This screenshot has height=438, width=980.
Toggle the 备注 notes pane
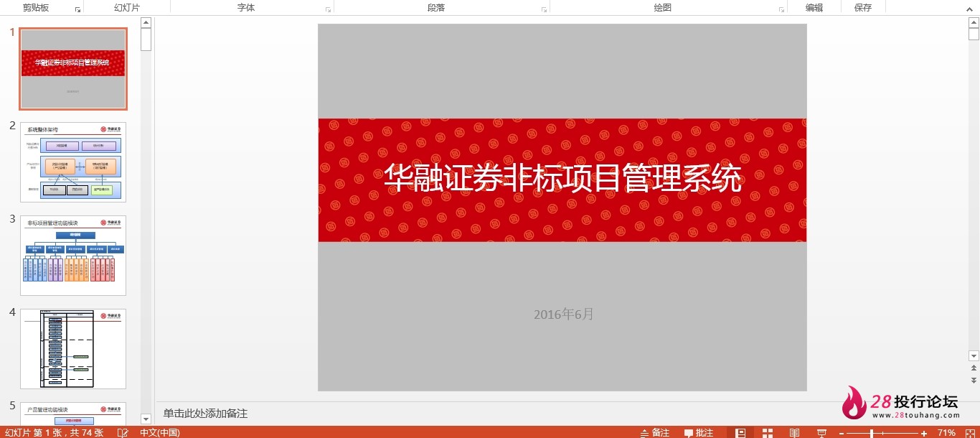pyautogui.click(x=654, y=432)
